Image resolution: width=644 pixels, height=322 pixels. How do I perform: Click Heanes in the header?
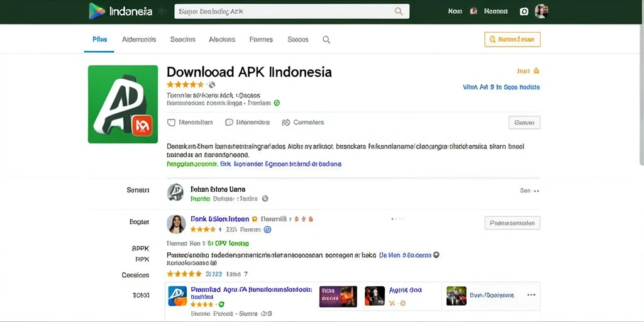pyautogui.click(x=496, y=11)
